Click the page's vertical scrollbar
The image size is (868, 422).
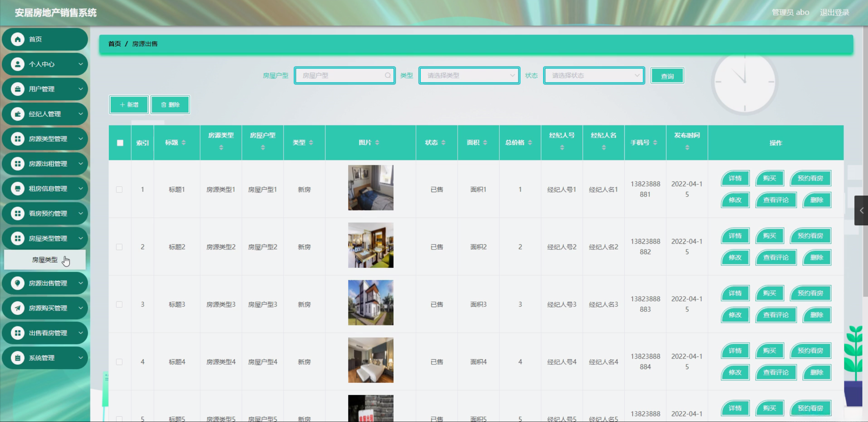coord(865,136)
